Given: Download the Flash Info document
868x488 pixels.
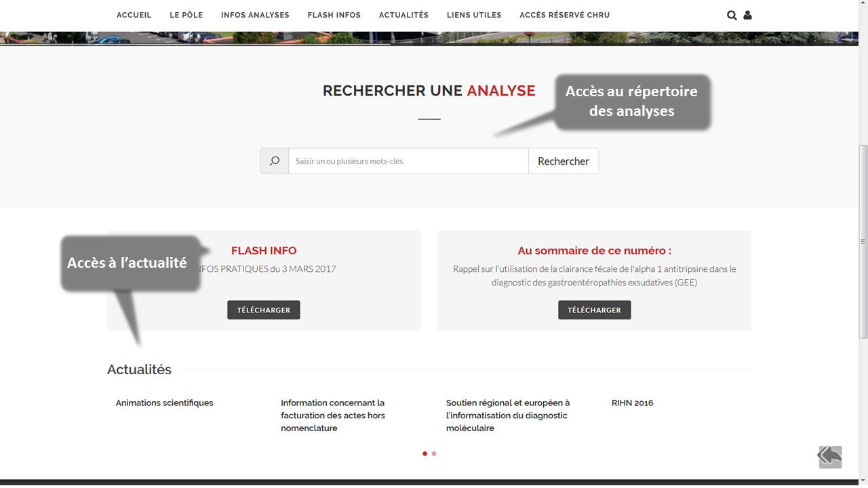Looking at the screenshot, I should [x=263, y=310].
